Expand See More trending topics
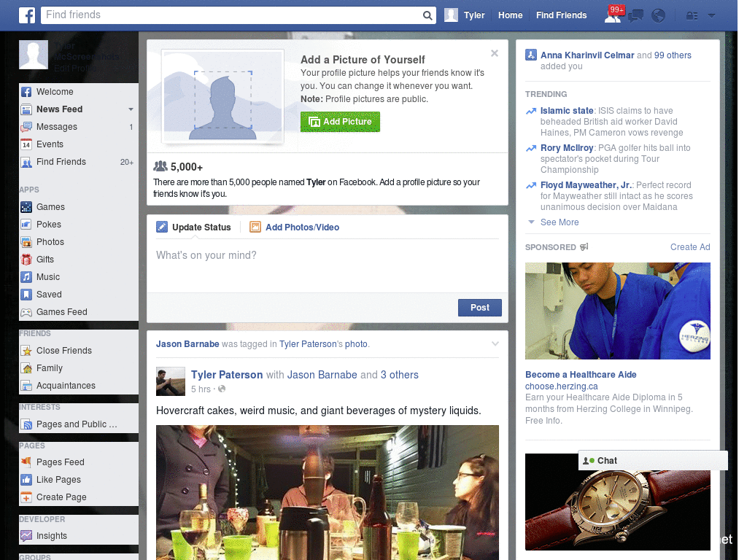This screenshot has width=747, height=560. (560, 222)
